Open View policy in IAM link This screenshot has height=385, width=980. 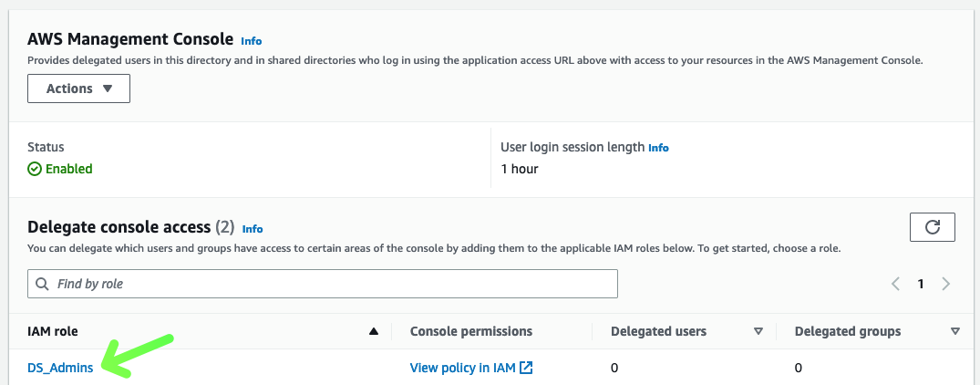[463, 369]
